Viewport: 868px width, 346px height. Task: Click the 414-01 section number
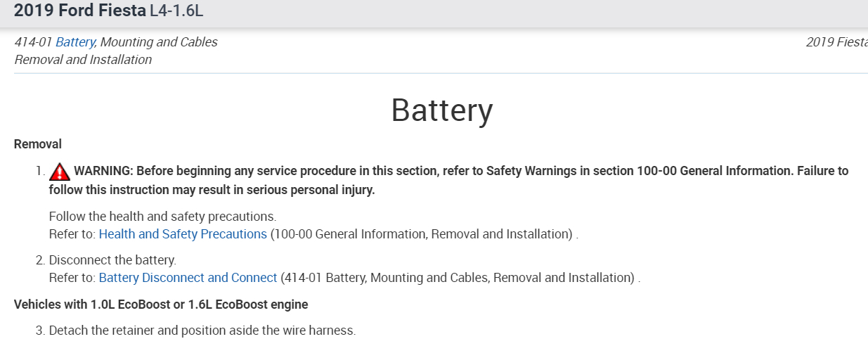pos(33,42)
